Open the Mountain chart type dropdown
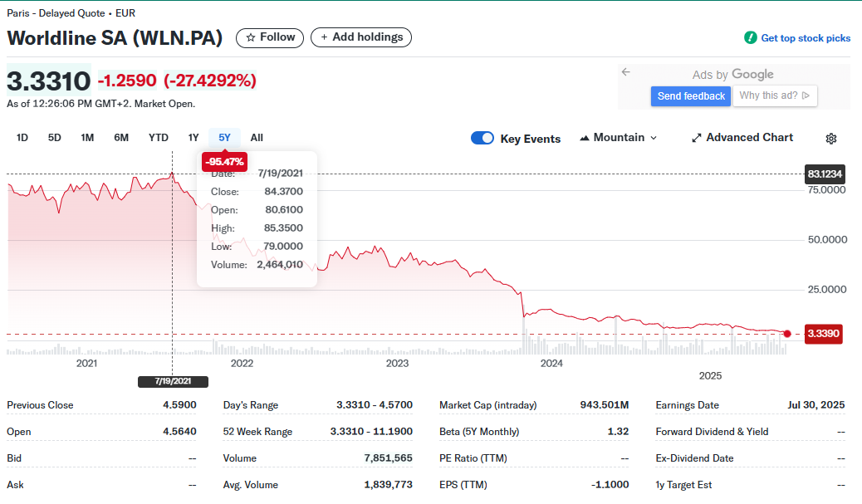Image resolution: width=862 pixels, height=504 pixels. point(619,137)
